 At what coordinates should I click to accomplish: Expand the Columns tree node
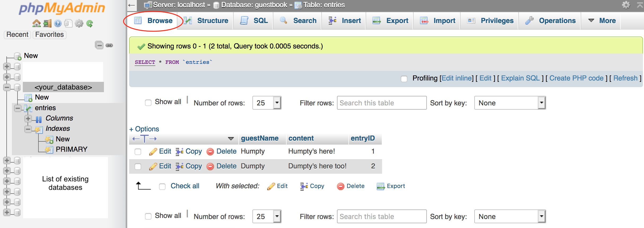pyautogui.click(x=28, y=118)
